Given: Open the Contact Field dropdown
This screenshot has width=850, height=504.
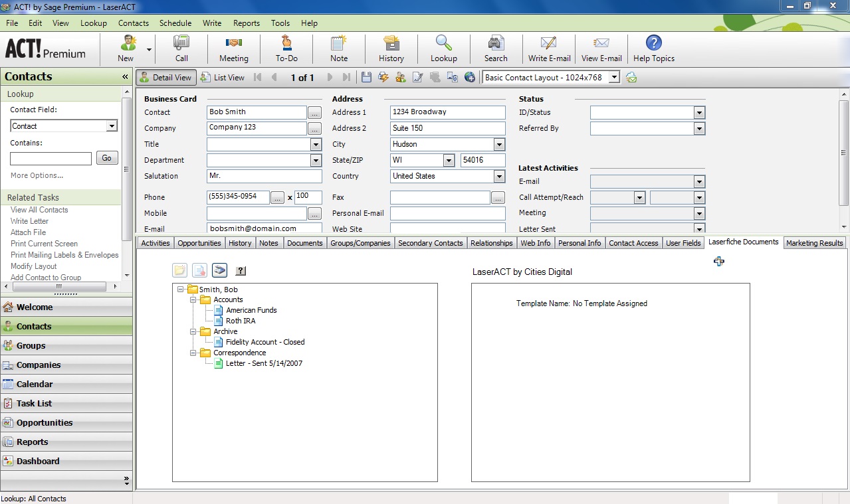Looking at the screenshot, I should point(112,126).
